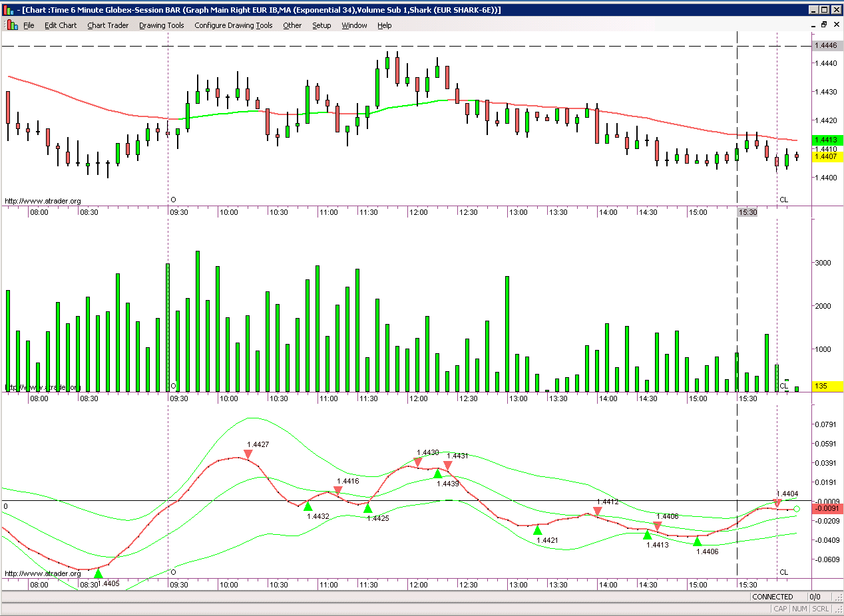844x616 pixels.
Task: Click the 0/0 status bar field
Action: [x=815, y=597]
